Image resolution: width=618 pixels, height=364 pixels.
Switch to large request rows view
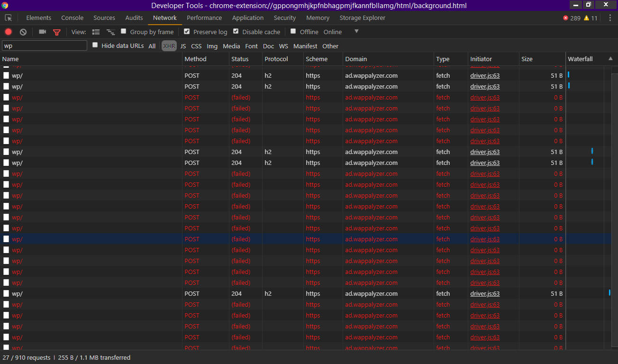(96, 32)
